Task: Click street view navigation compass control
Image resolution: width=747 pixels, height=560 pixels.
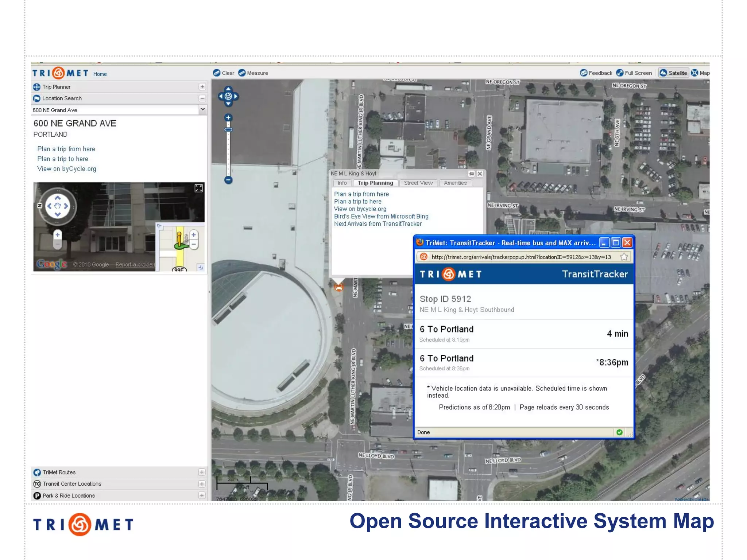Action: tap(57, 206)
